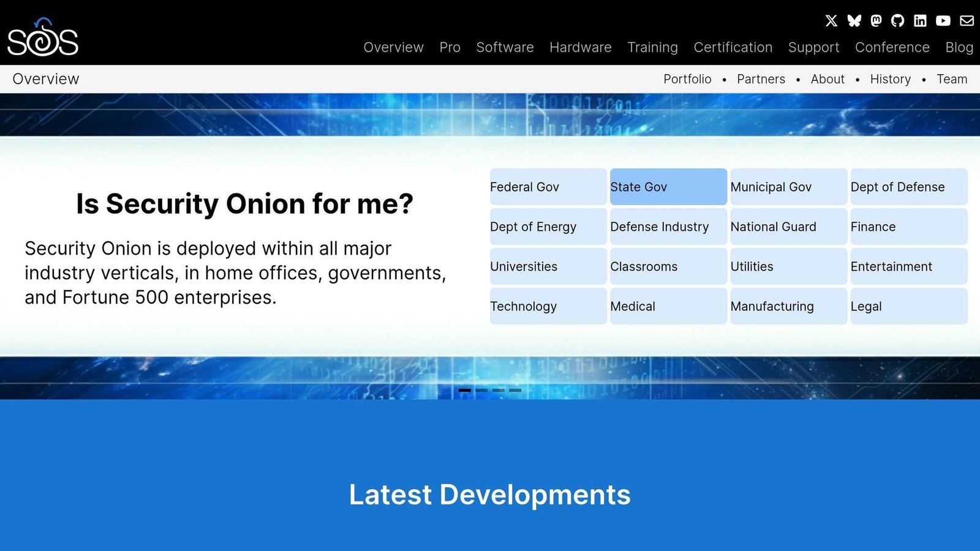This screenshot has width=980, height=551.
Task: Go to the Portfolio section link
Action: pyautogui.click(x=687, y=79)
